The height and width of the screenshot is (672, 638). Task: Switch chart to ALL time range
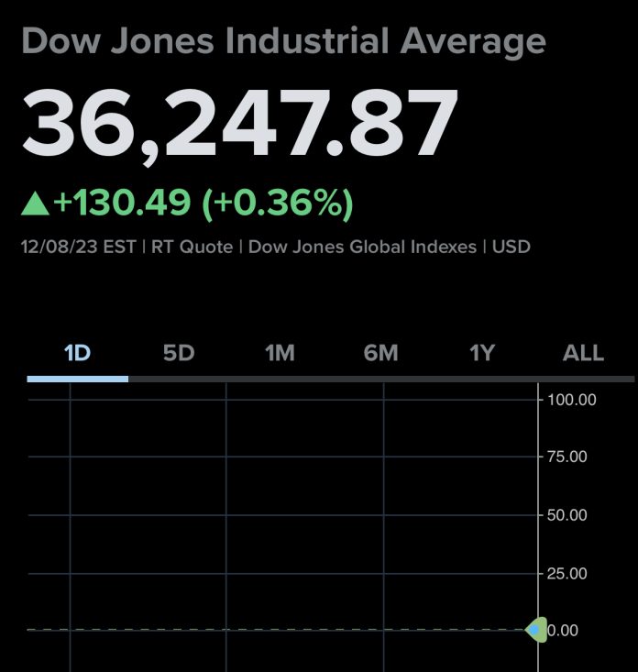(583, 353)
